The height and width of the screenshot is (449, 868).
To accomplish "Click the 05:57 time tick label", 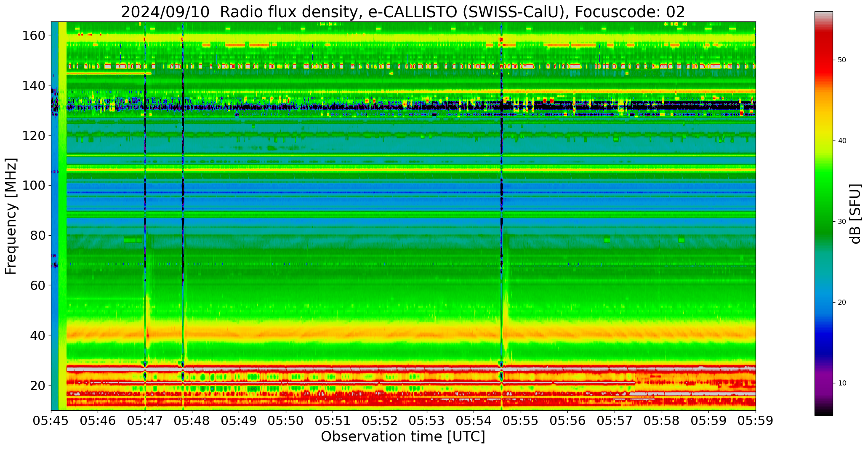I will [615, 420].
